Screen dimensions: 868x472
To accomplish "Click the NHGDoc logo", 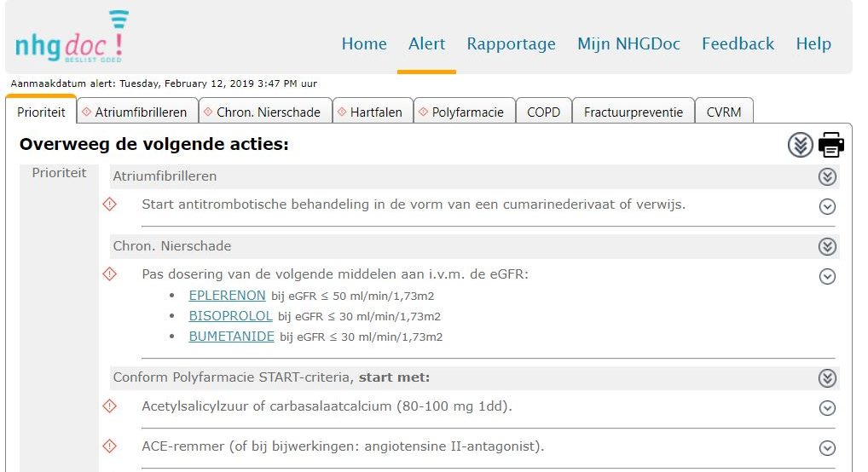I will [x=71, y=38].
